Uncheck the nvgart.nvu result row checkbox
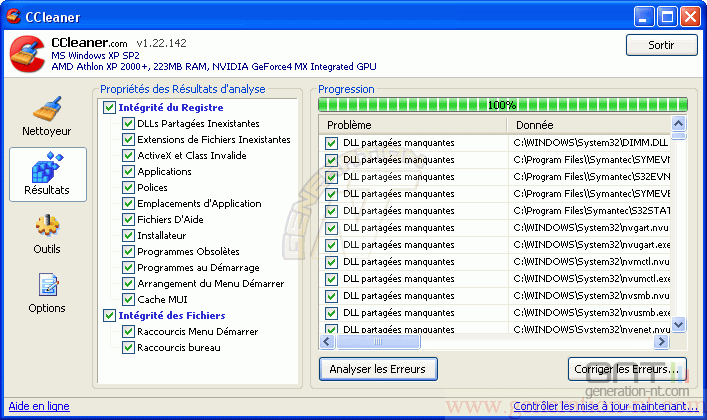 331,228
